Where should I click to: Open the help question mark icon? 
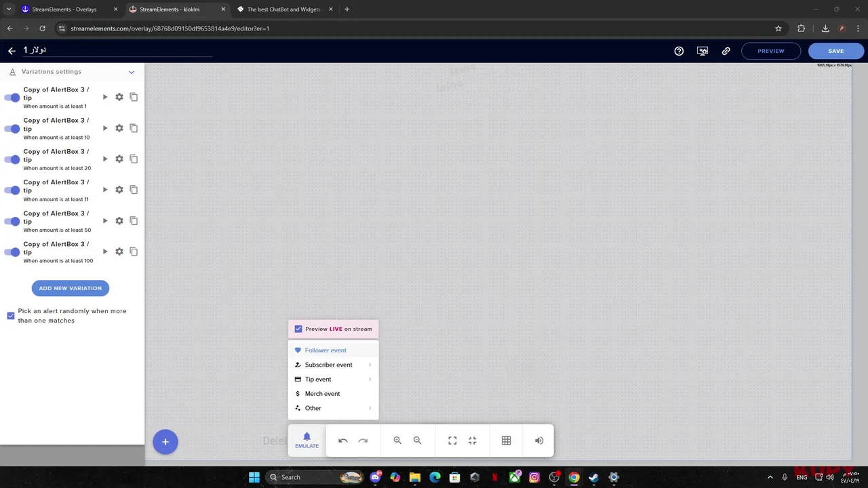click(x=679, y=51)
